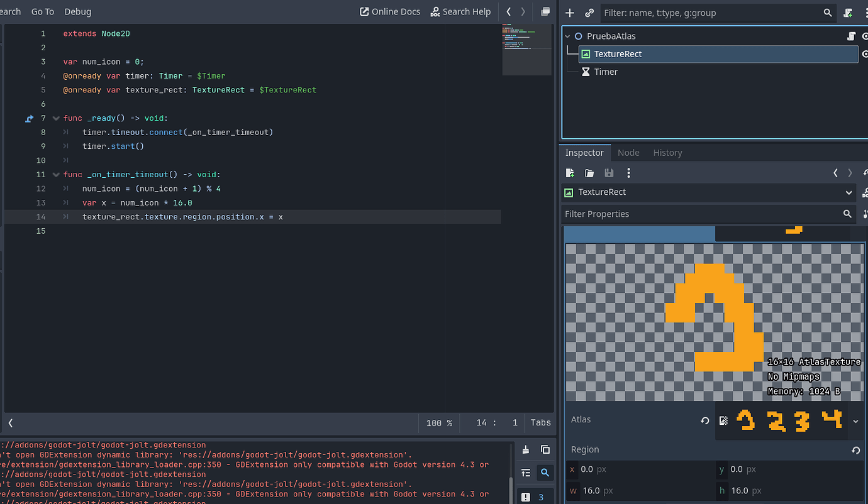
Task: Open the TextureRect resource dropdown in Inspector
Action: [x=849, y=192]
